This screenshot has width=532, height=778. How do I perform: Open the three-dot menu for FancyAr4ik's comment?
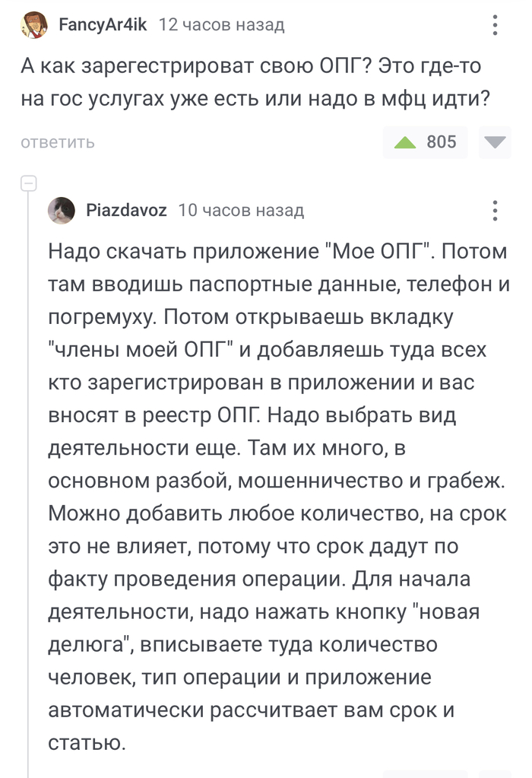(495, 27)
